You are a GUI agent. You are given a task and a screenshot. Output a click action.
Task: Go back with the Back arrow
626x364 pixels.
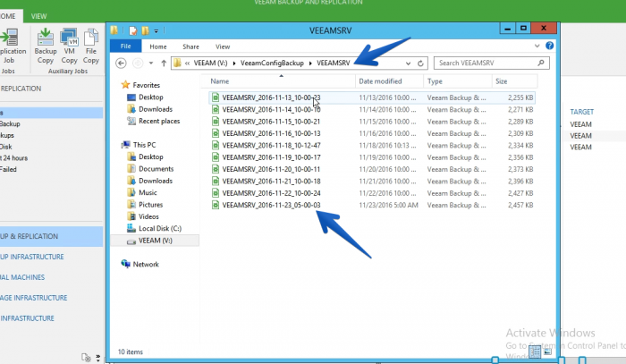coord(121,63)
